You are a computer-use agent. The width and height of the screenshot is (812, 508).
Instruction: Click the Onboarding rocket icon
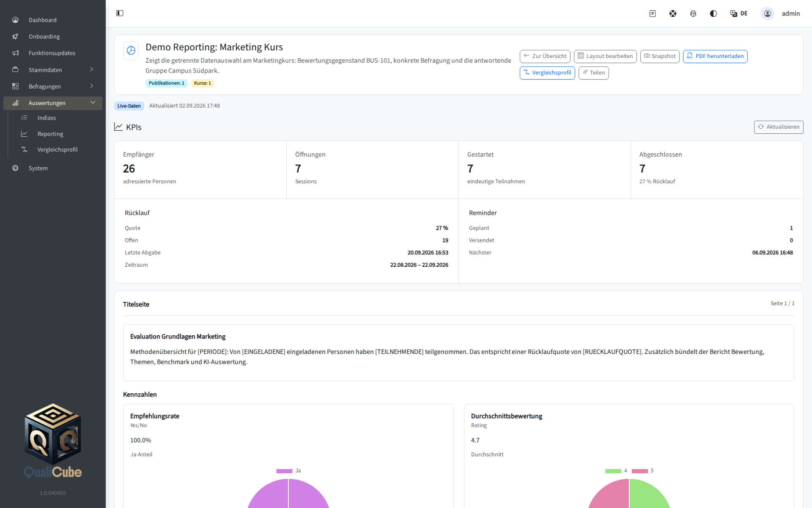pos(15,36)
